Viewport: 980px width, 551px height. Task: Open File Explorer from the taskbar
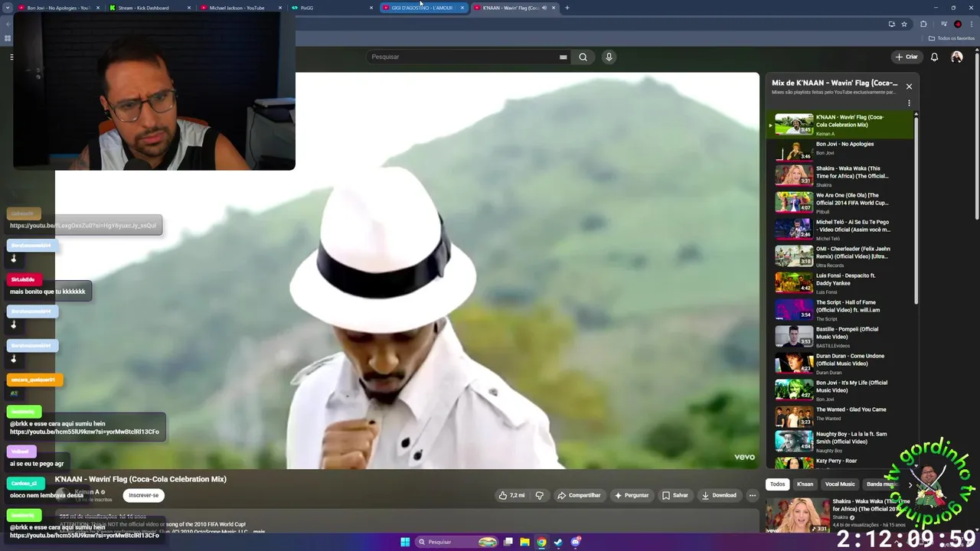[524, 542]
